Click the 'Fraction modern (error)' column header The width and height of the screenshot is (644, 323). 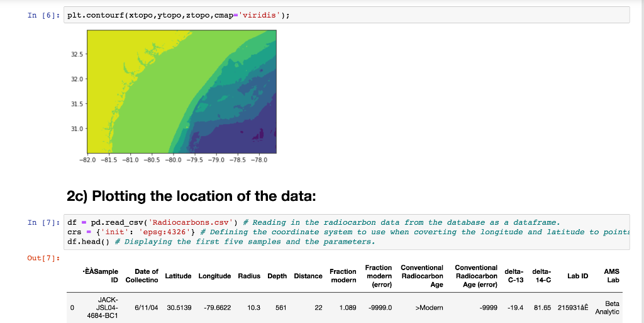click(378, 276)
